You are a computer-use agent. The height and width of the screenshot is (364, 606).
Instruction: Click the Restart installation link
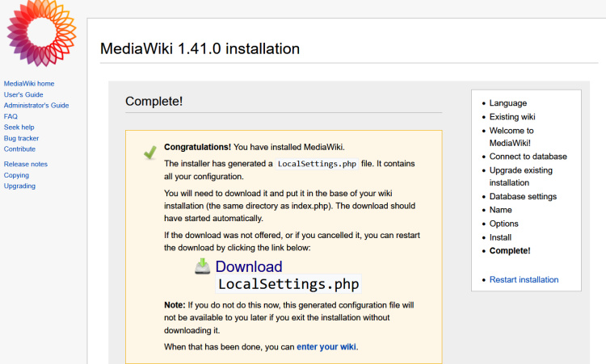point(524,280)
